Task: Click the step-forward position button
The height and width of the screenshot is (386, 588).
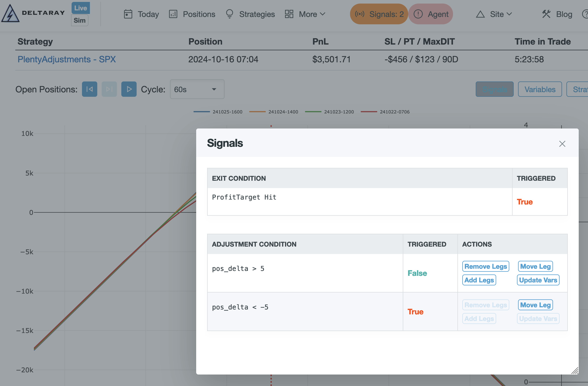Action: (x=109, y=89)
